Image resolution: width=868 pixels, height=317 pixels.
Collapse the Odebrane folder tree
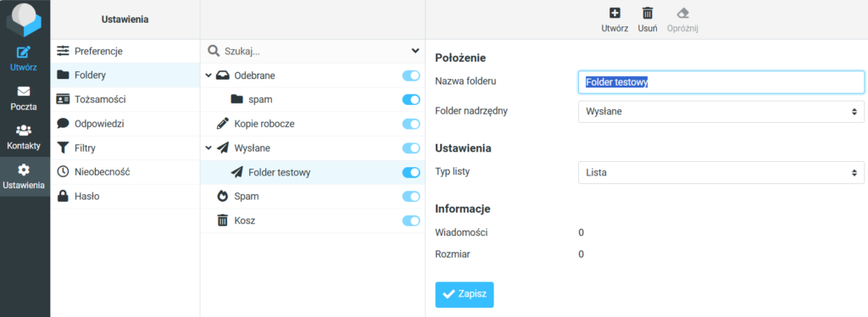click(x=209, y=75)
